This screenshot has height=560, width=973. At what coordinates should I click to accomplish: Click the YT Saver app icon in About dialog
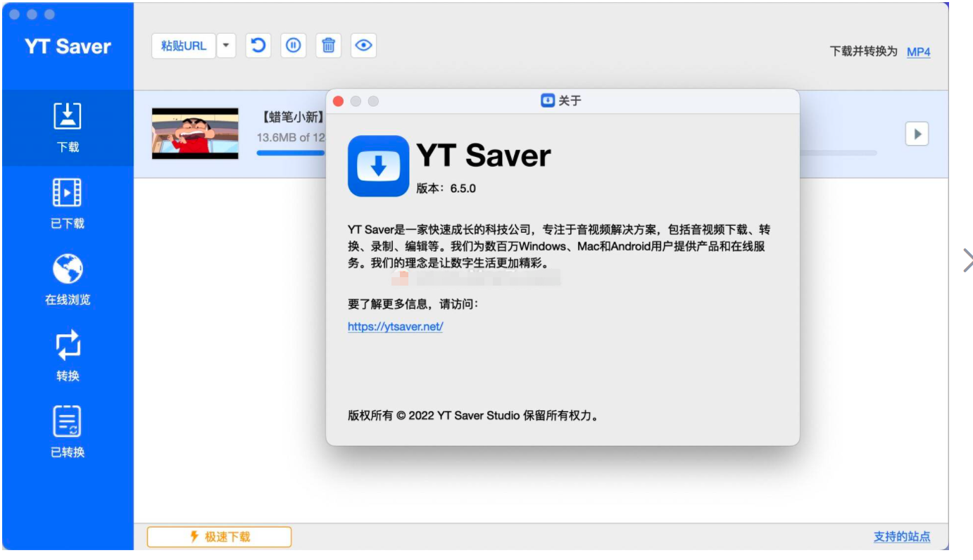point(378,166)
